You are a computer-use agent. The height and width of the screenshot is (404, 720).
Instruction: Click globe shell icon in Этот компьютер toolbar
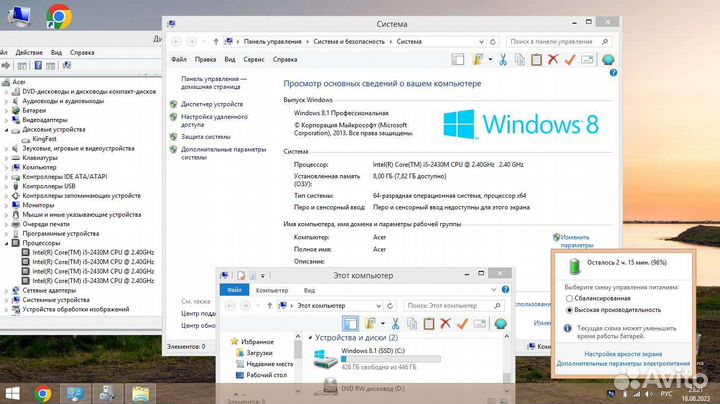click(501, 324)
